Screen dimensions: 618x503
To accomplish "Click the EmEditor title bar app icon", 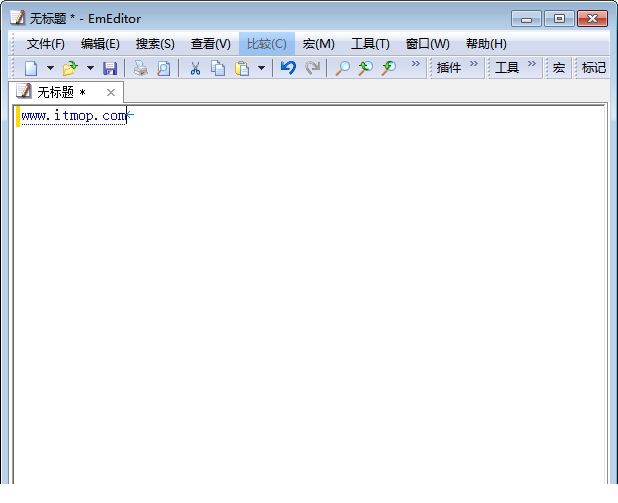I will point(18,18).
